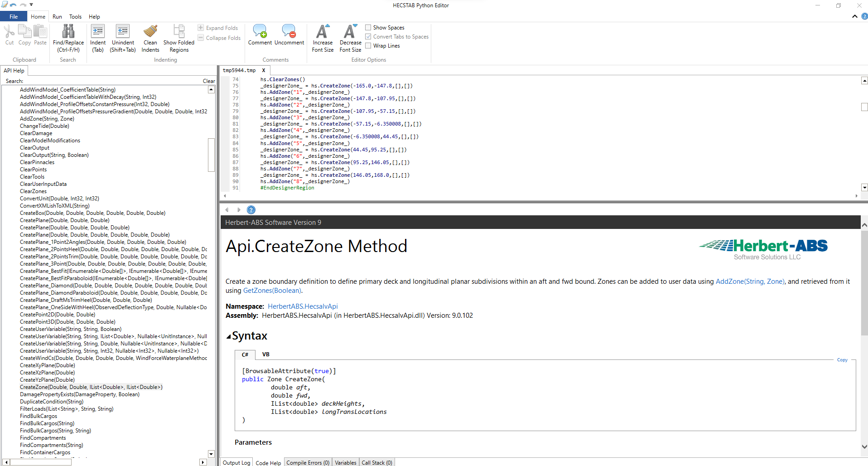Select the VB syntax tab
This screenshot has height=466, width=868.
266,354
